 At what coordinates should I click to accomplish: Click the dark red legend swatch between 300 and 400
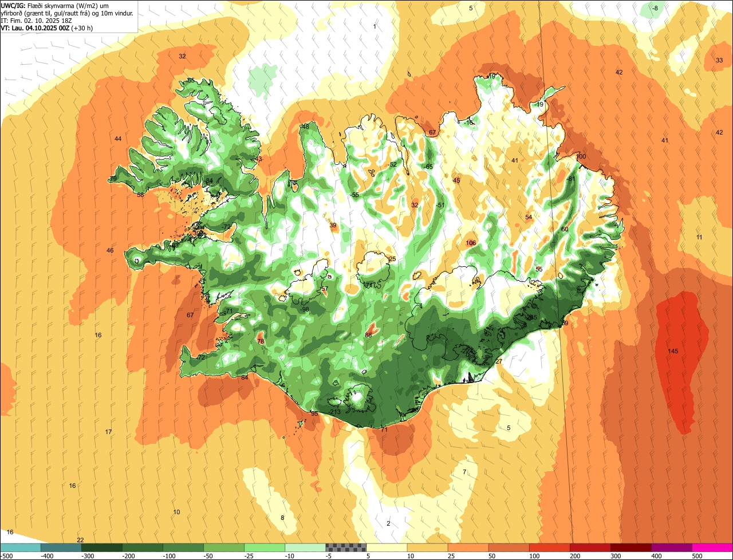tap(631, 547)
